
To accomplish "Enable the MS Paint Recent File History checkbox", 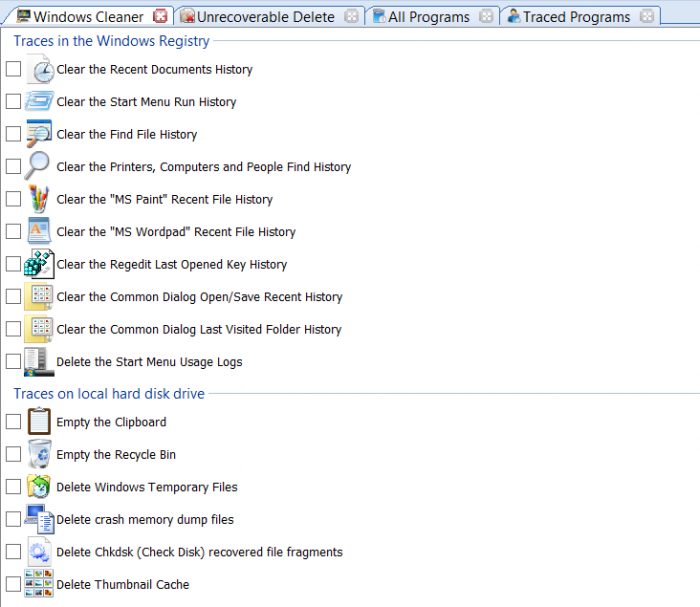I will click(13, 199).
